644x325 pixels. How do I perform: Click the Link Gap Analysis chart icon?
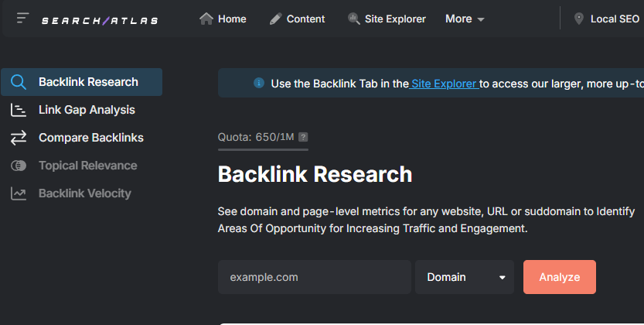point(19,110)
